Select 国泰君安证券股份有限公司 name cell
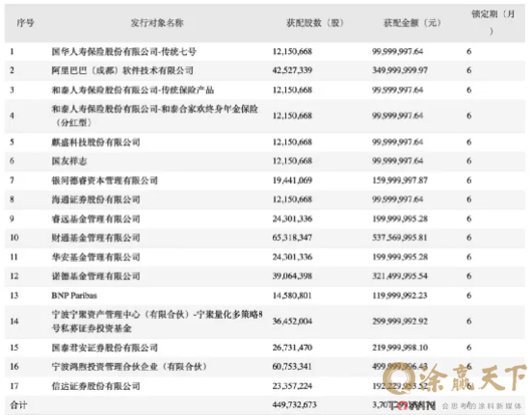The image size is (532, 415). point(104,348)
